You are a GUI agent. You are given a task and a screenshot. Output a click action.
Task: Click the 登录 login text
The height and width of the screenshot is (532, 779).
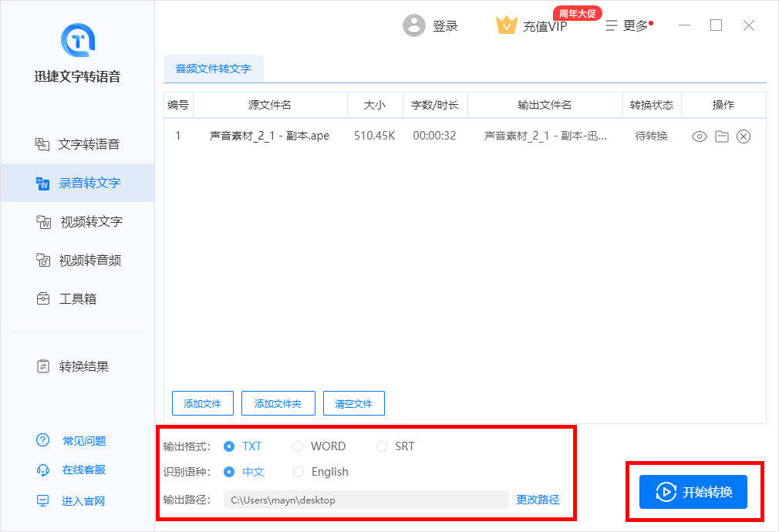[x=445, y=26]
